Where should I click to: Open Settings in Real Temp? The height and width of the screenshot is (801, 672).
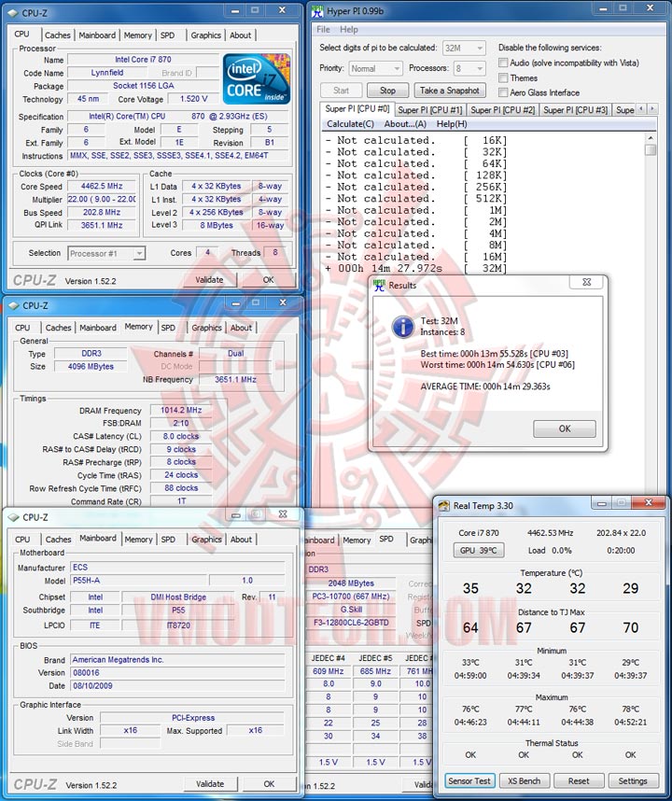coord(633,780)
